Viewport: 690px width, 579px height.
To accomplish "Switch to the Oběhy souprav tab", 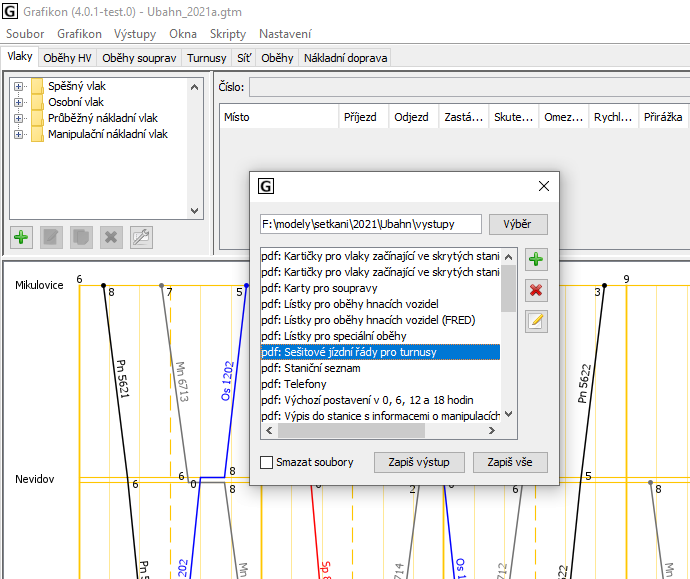I will [x=138, y=58].
